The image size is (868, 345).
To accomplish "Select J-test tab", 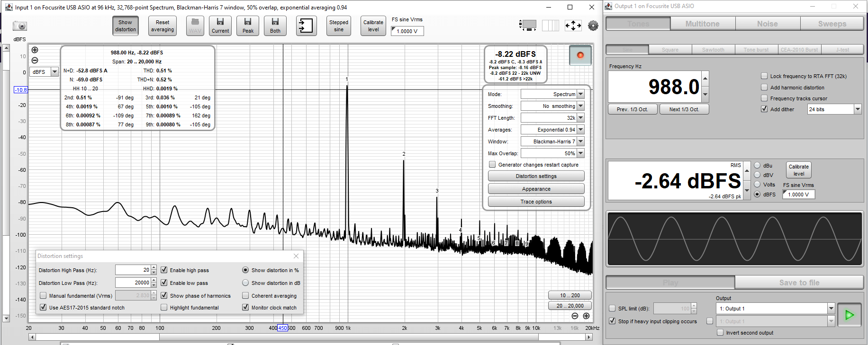I will click(x=842, y=50).
